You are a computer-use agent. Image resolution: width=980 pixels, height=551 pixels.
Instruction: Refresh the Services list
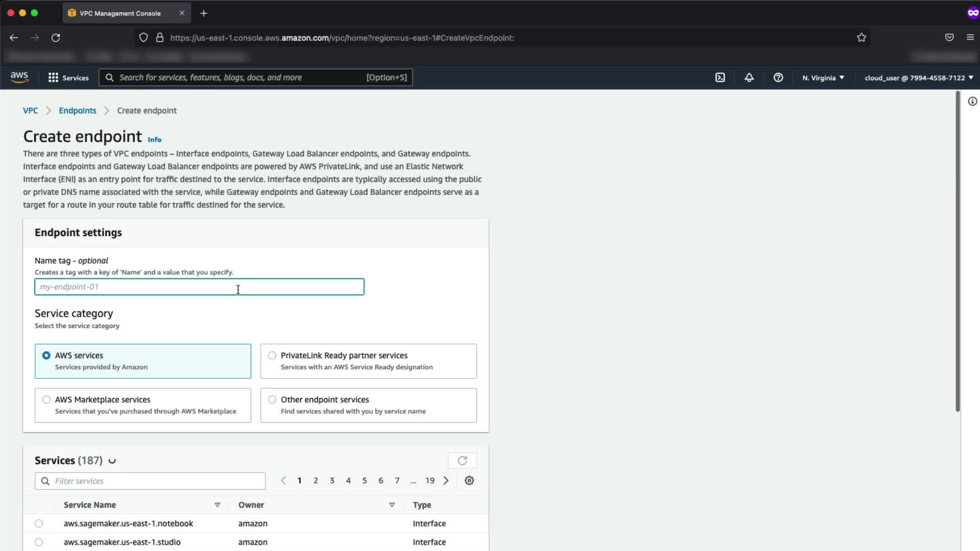tap(462, 461)
